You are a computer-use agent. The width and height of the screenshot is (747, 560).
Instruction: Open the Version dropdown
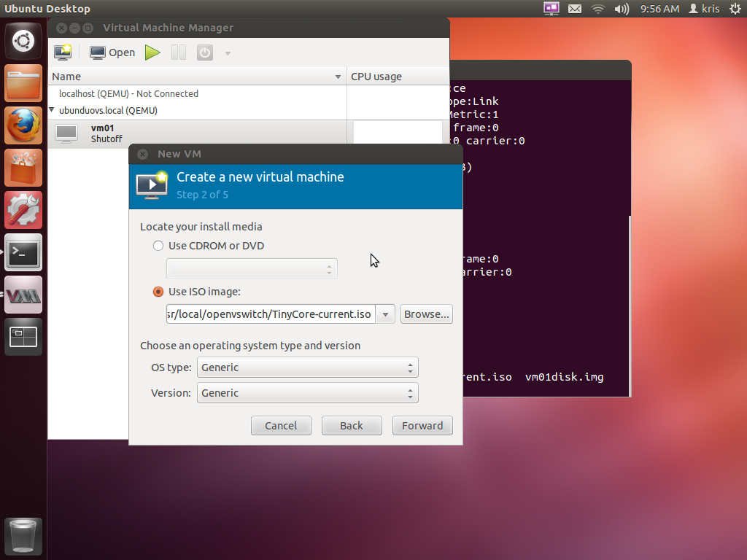pos(308,393)
